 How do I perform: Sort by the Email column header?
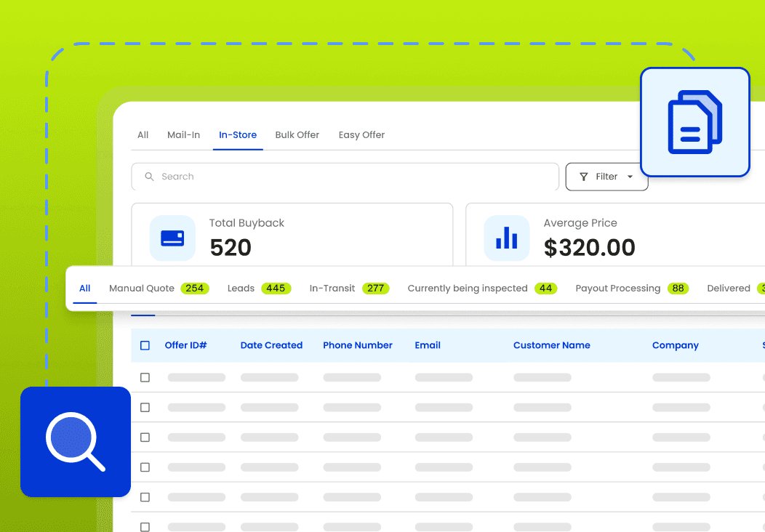(x=428, y=345)
